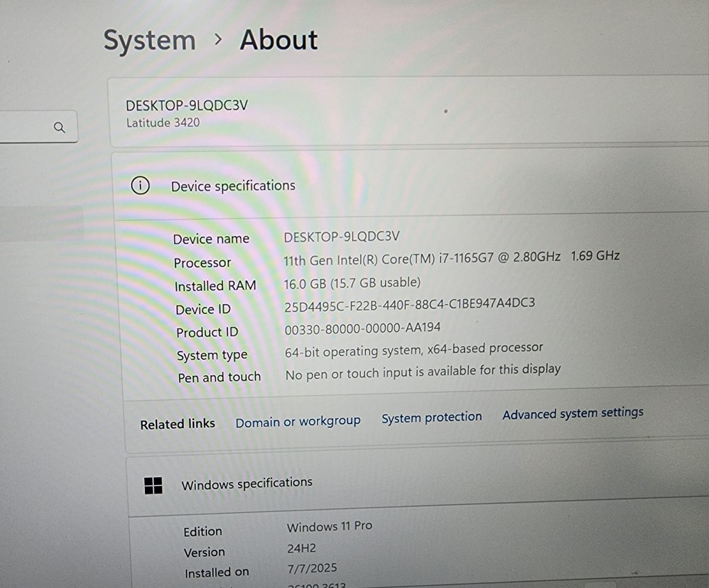Select the DESKTOP-9LQDC3V header name
This screenshot has width=709, height=588.
[x=187, y=105]
